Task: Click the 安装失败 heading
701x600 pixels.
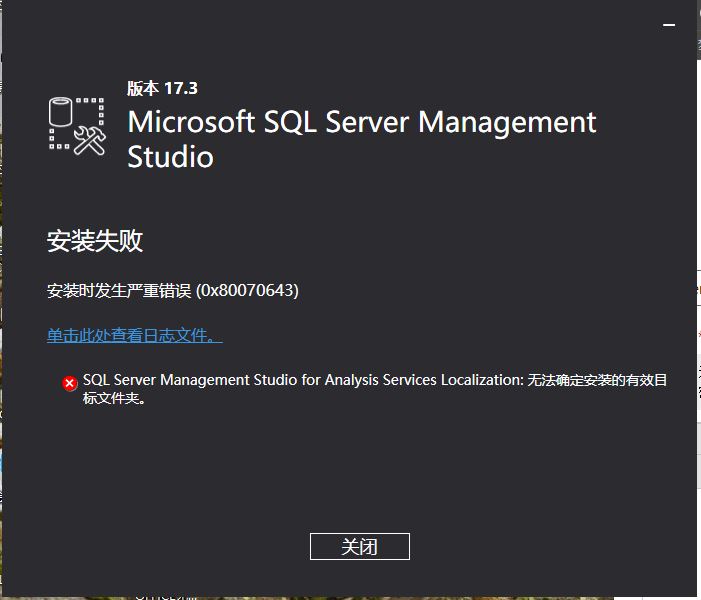Action: [95, 241]
